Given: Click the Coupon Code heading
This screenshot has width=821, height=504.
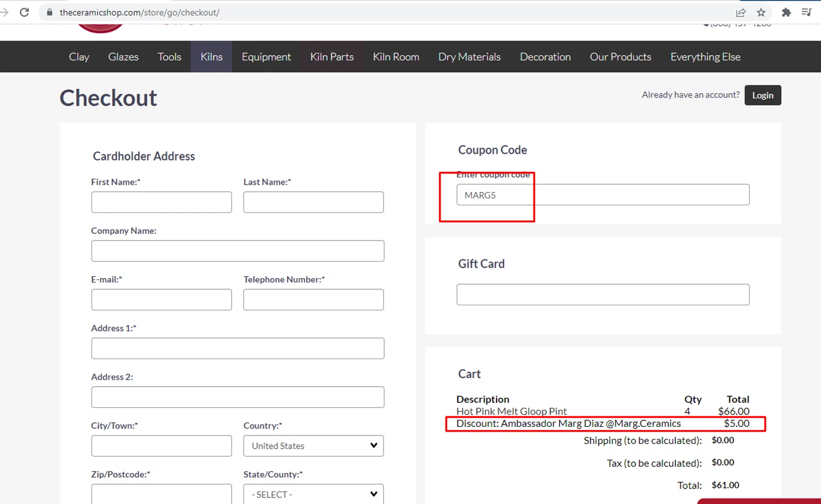Looking at the screenshot, I should 493,150.
